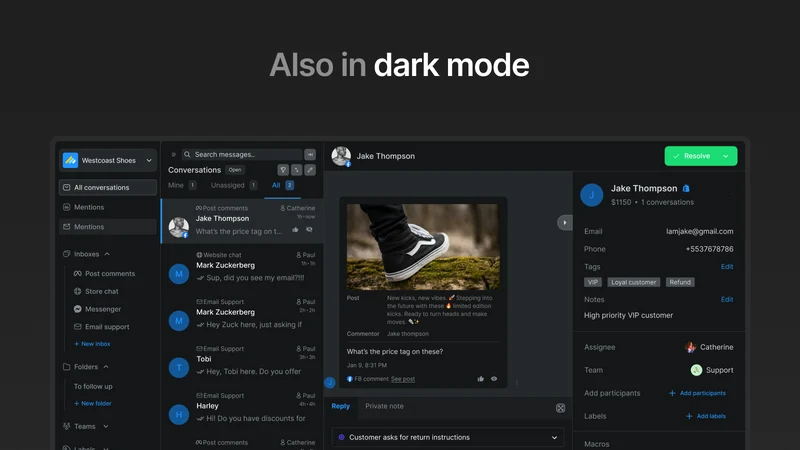Click Tobi's avatar in conversation list
The height and width of the screenshot is (450, 800).
coord(179,367)
